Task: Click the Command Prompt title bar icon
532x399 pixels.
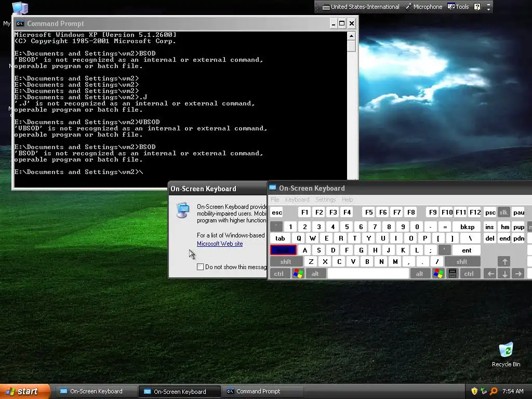Action: (x=20, y=23)
